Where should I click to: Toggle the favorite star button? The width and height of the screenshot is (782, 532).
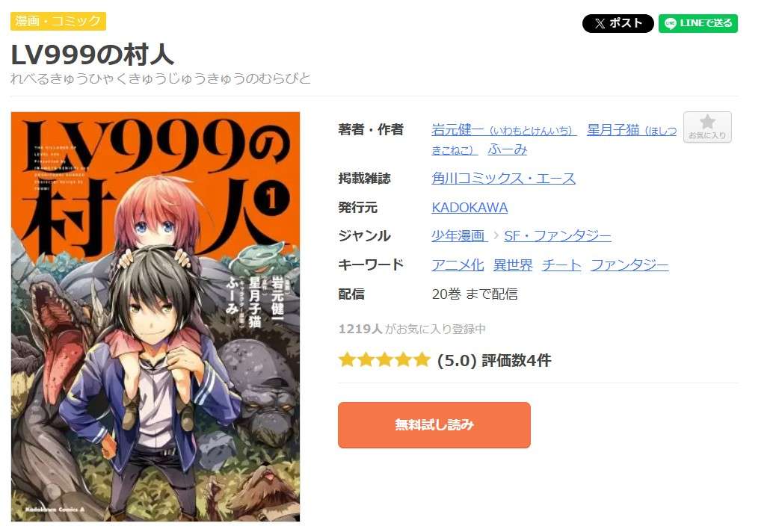707,127
